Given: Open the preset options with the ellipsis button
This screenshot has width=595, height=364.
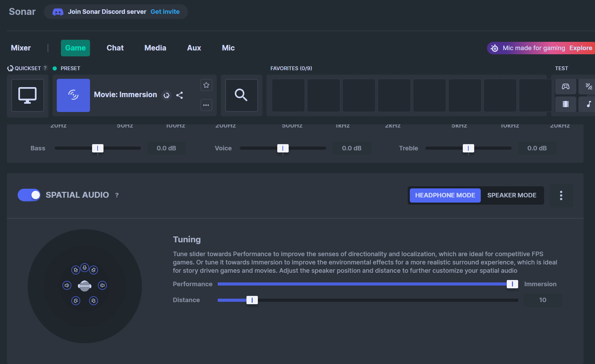Looking at the screenshot, I should pos(206,105).
